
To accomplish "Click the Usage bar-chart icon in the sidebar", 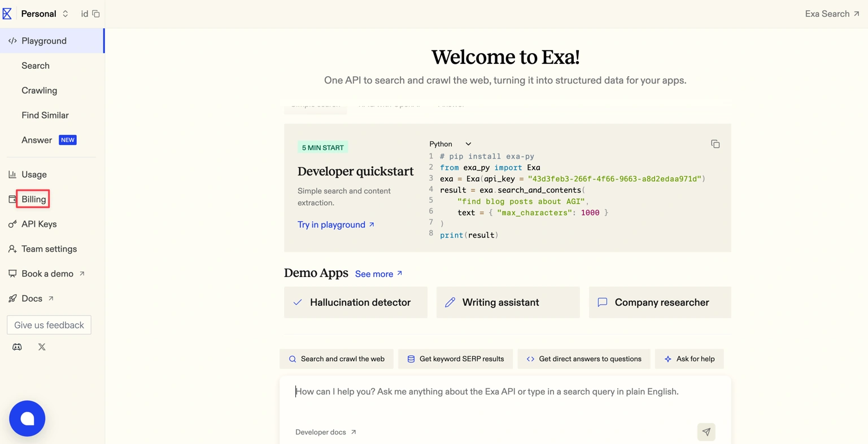I will [x=11, y=174].
